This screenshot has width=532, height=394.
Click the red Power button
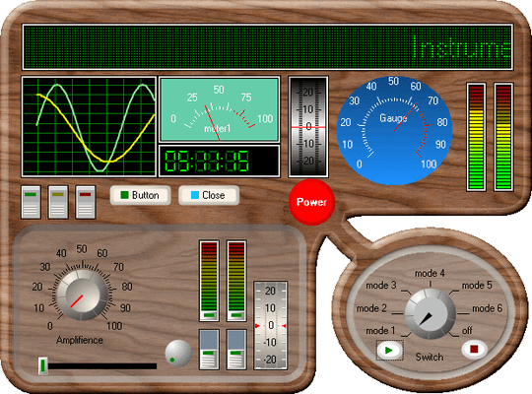tap(311, 202)
